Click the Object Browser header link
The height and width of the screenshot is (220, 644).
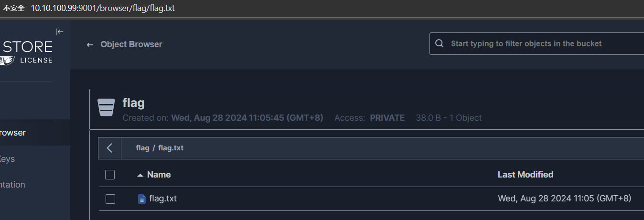click(x=131, y=44)
